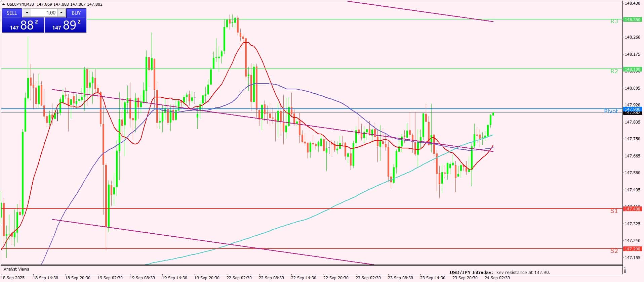Image resolution: width=644 pixels, height=282 pixels.
Task: Click the 147.495 price scale value
Action: click(x=632, y=190)
